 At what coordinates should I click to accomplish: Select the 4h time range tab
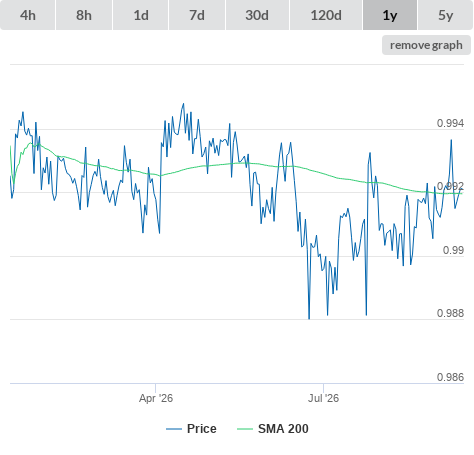coord(28,15)
